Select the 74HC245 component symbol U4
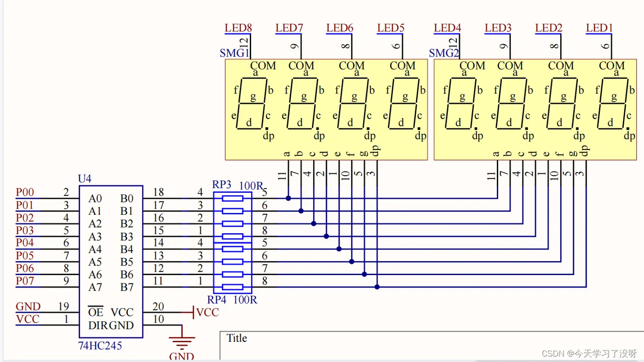The image size is (644, 362). pyautogui.click(x=111, y=258)
